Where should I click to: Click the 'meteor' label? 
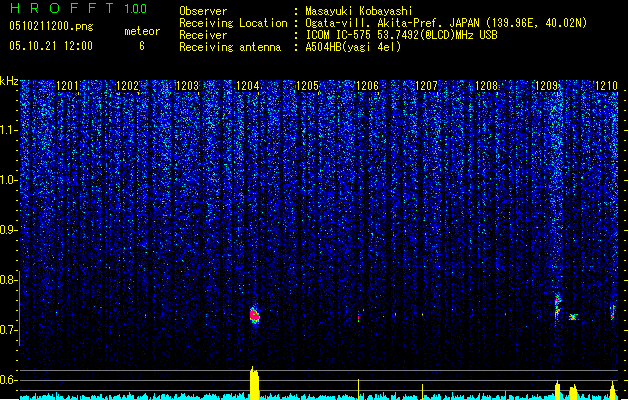coord(142,31)
